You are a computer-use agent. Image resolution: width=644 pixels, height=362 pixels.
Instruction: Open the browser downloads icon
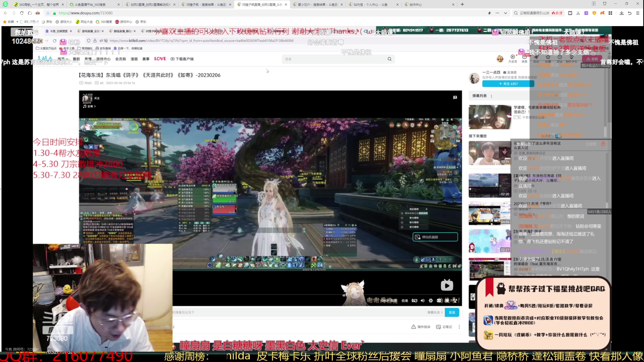coord(622,13)
